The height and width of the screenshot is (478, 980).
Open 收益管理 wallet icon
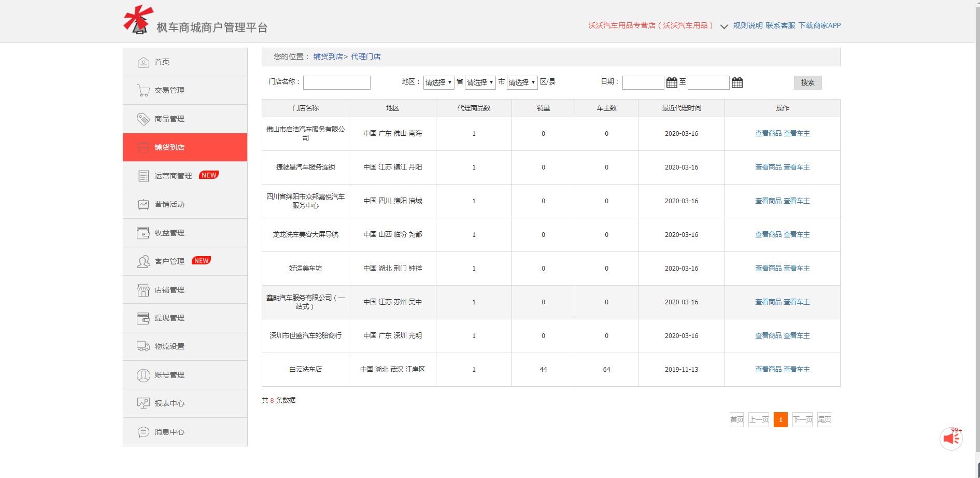pyautogui.click(x=144, y=232)
